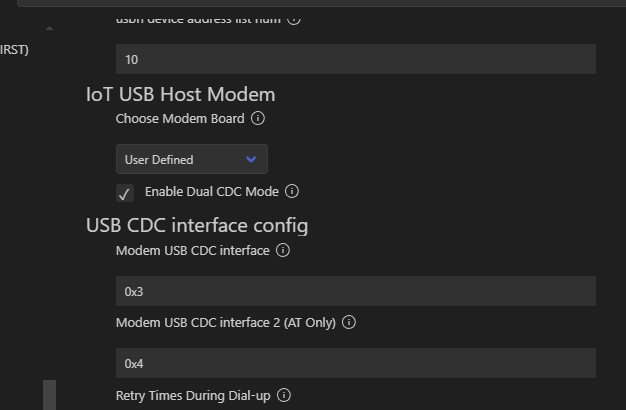Click info icon beside usbh device address list num
Screen dimensions: 626x410
click(x=294, y=18)
